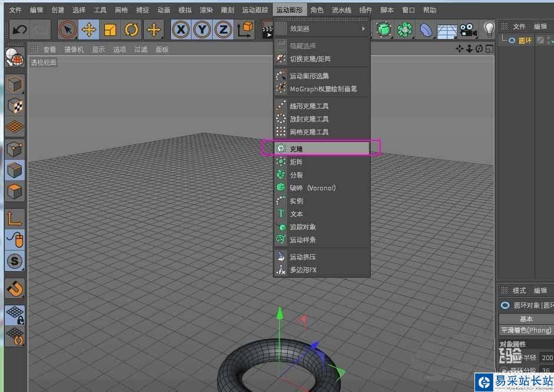This screenshot has height=392, width=554.
Task: Open the viewport 过滤 menu
Action: click(141, 50)
